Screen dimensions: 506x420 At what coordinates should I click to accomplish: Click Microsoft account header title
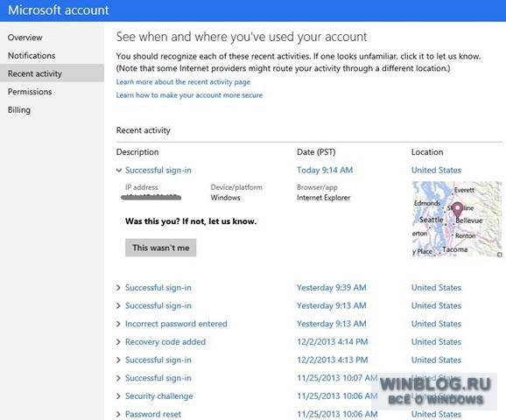(x=59, y=10)
